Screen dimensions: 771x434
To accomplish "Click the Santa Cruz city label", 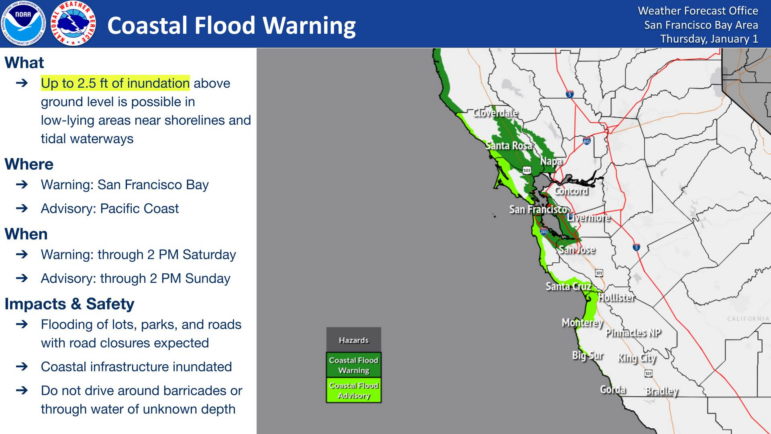I will (568, 287).
